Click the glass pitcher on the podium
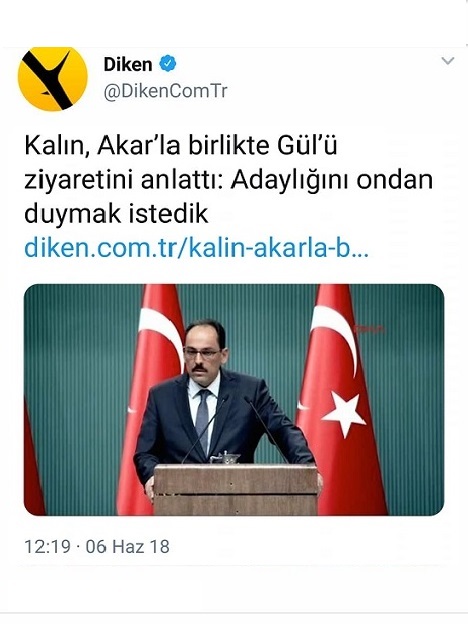 click(x=226, y=458)
